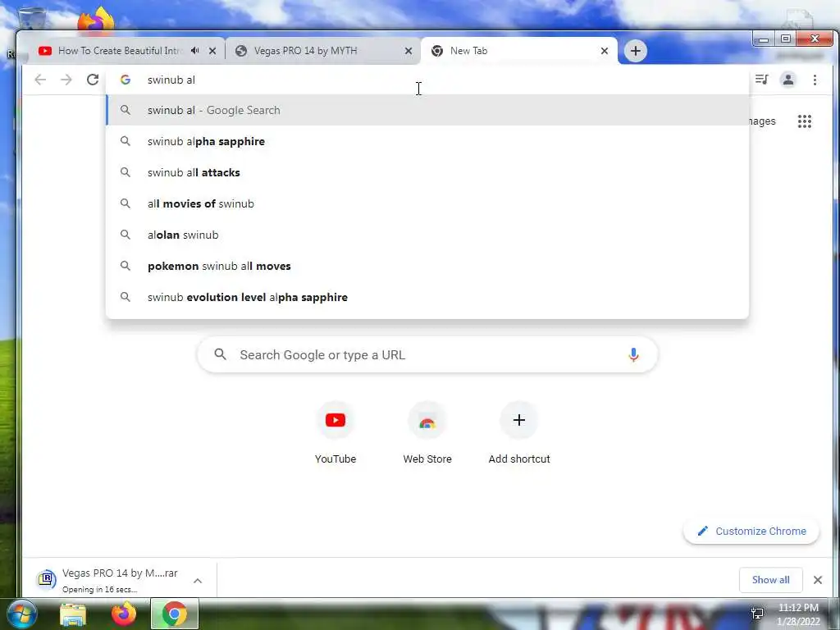This screenshot has width=840, height=630.
Task: Choose 'swinub all attacks' suggestion
Action: coord(427,172)
